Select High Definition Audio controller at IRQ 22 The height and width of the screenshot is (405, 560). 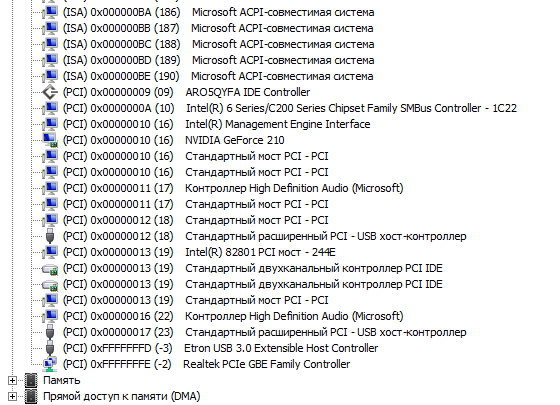coord(233,316)
